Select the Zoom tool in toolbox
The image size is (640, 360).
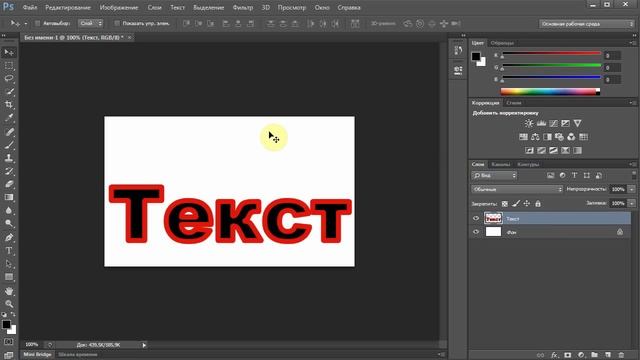coord(9,304)
